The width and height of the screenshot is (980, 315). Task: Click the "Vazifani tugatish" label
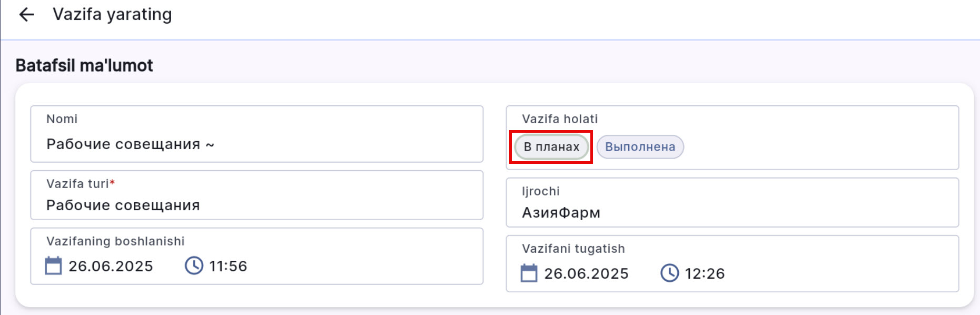click(573, 249)
